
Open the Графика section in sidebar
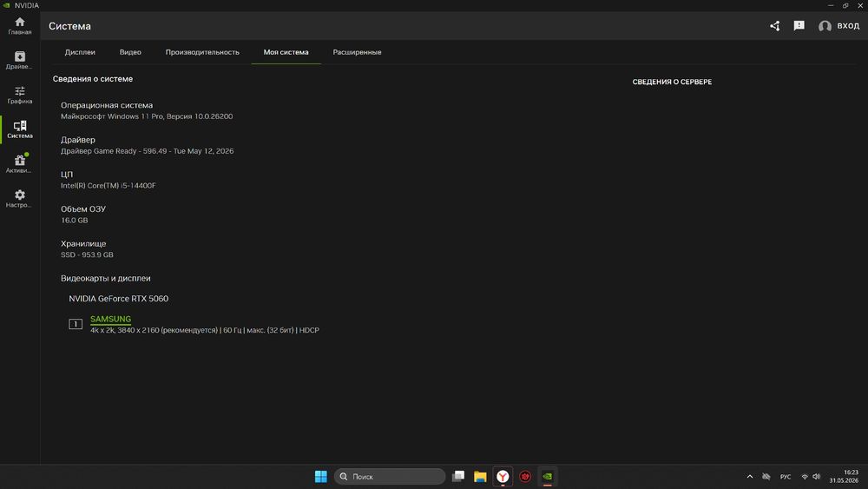point(19,96)
